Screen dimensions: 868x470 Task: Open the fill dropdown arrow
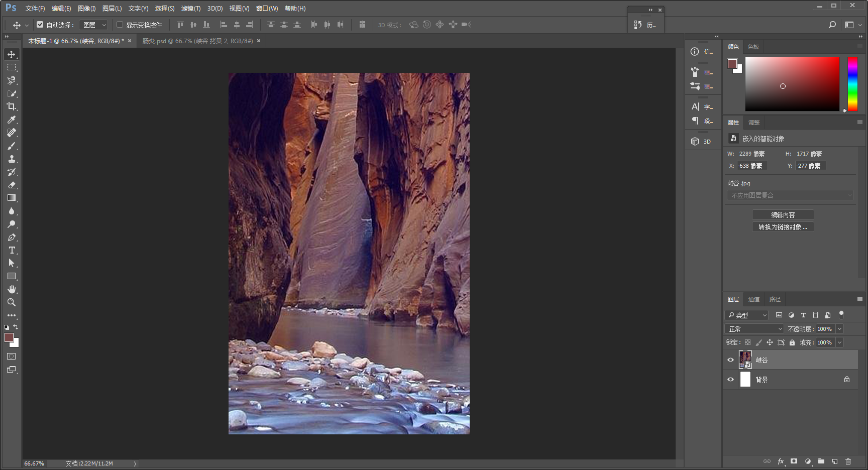point(839,342)
